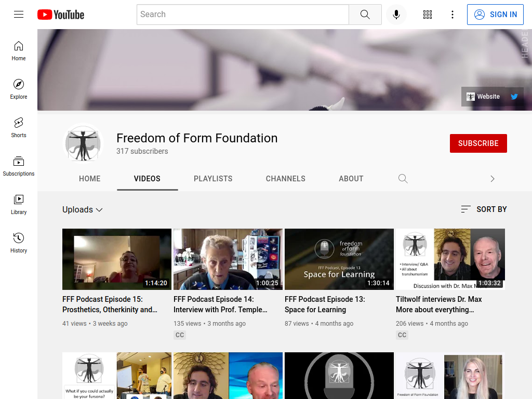
Task: Start voice search with microphone
Action: click(396, 15)
